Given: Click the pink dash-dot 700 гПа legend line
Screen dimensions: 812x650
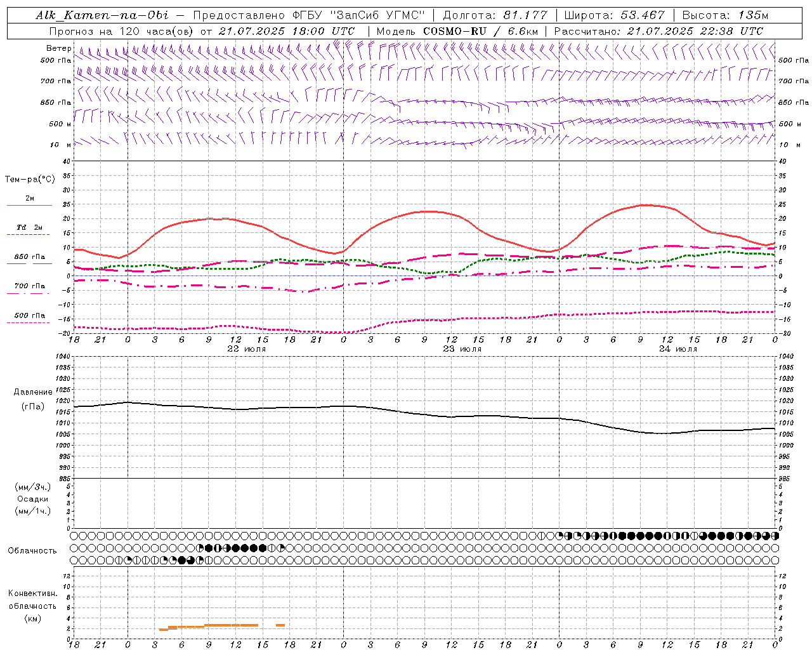Looking at the screenshot, I should pyautogui.click(x=29, y=294).
